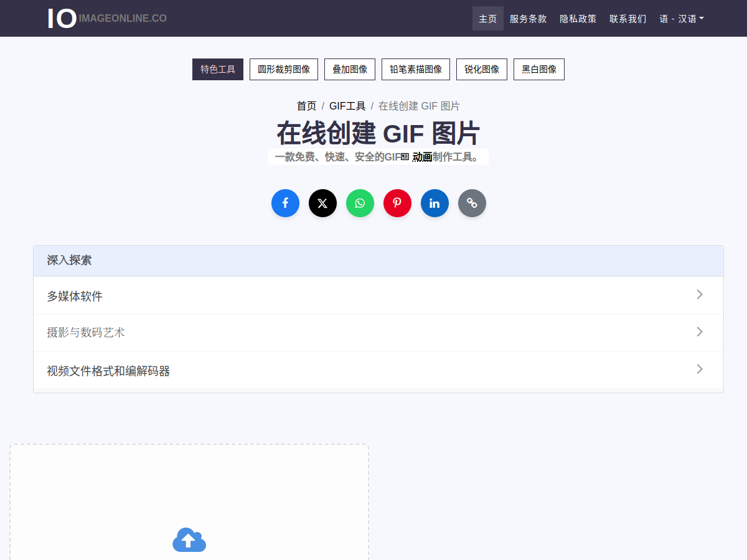Open the 铅笔素描图像 tool
This screenshot has width=747, height=560.
pos(416,69)
